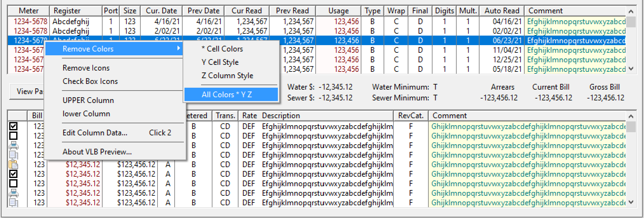Open Edit Column Data from context menu

click(95, 133)
